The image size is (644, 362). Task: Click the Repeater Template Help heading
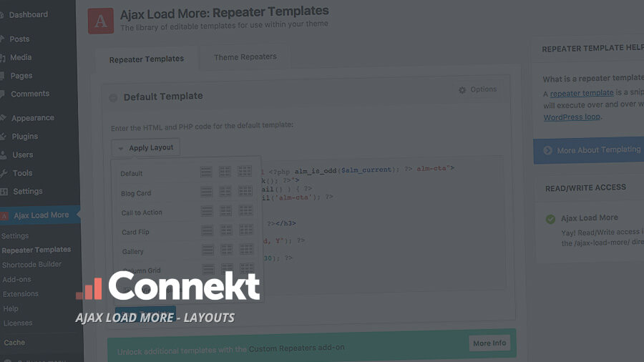click(592, 49)
